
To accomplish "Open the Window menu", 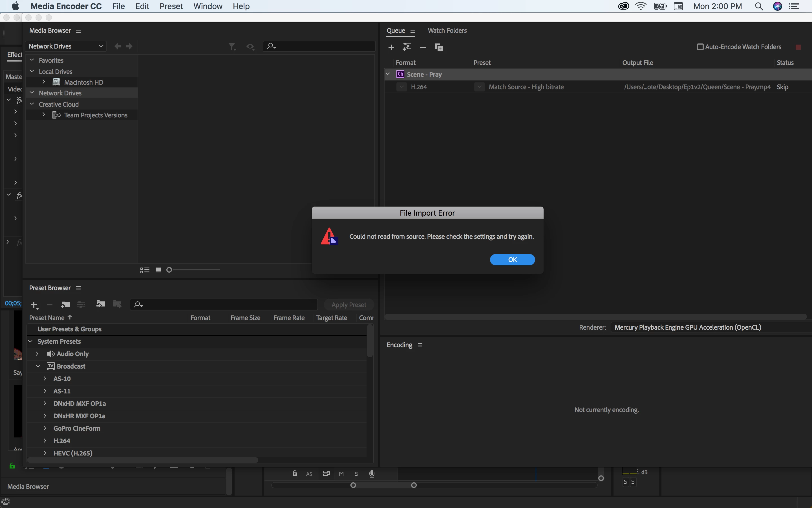I will pos(208,6).
